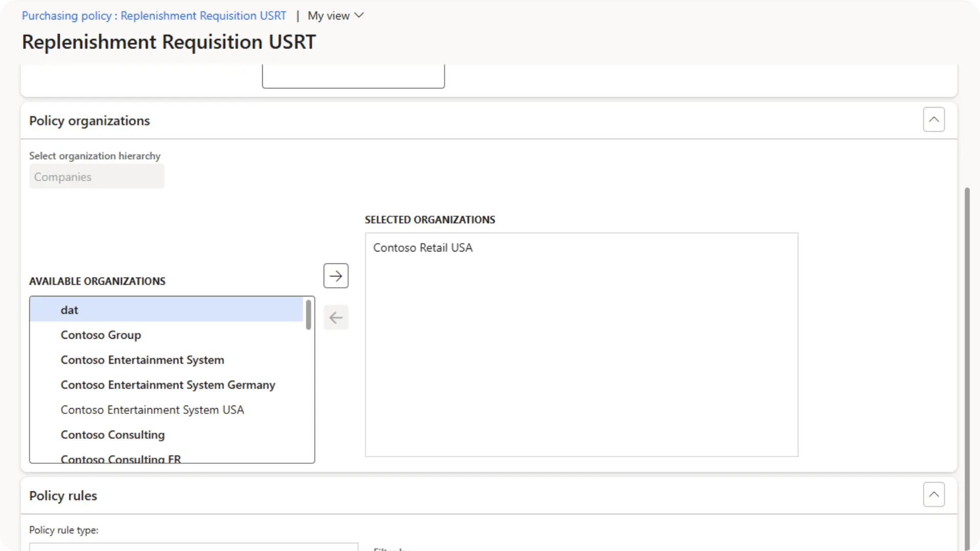Click the Companies organization hierarchy field
980x551 pixels.
(x=96, y=177)
